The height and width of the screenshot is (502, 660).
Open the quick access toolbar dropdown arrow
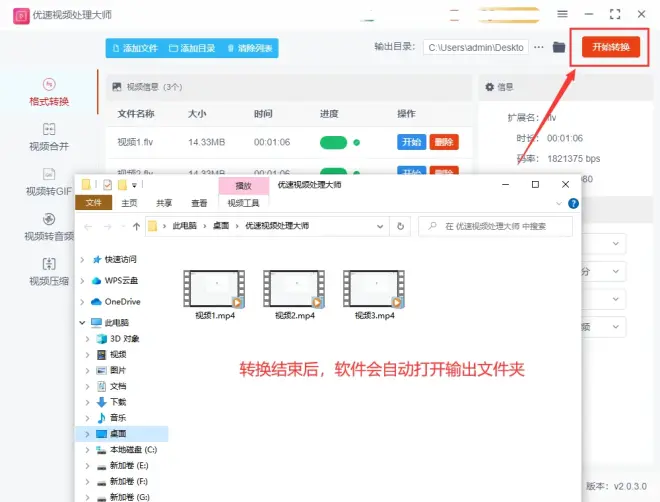134,185
